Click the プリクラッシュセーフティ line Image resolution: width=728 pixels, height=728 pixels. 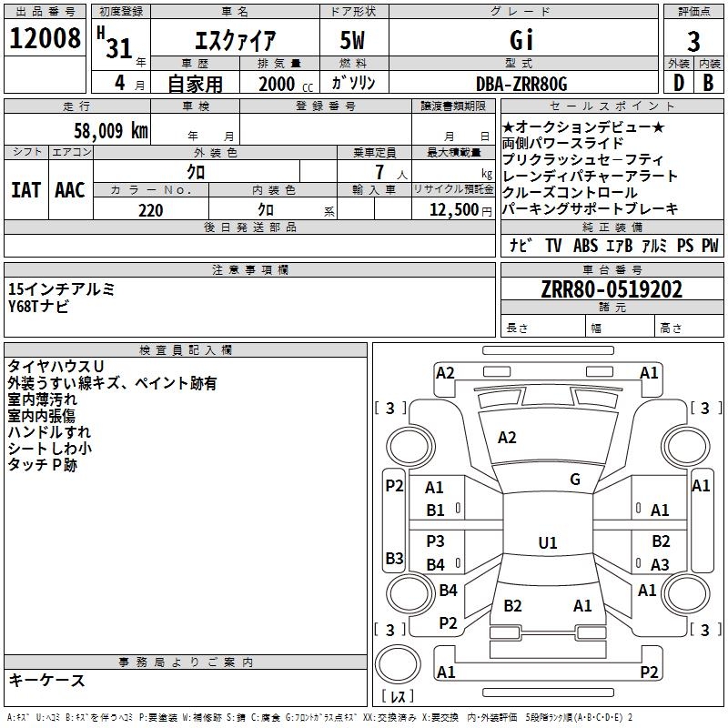[x=583, y=160]
